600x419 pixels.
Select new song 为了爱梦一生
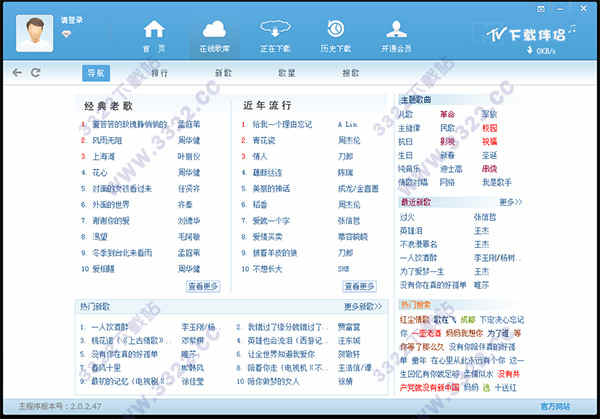click(422, 272)
